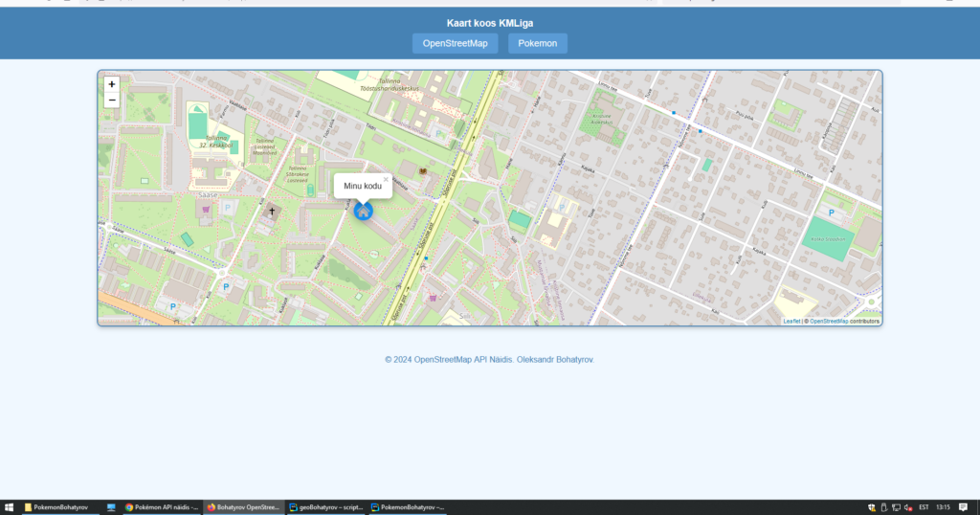The height and width of the screenshot is (515, 980).
Task: Click the library book icon on map
Action: pyautogui.click(x=423, y=171)
